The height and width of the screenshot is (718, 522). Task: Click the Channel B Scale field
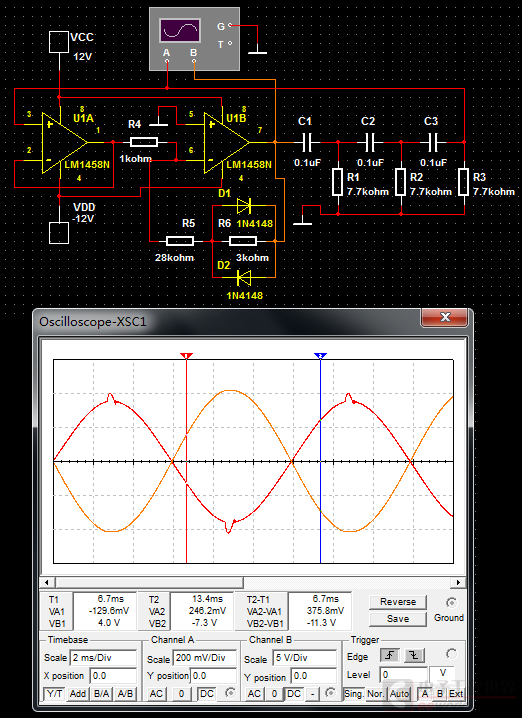304,658
